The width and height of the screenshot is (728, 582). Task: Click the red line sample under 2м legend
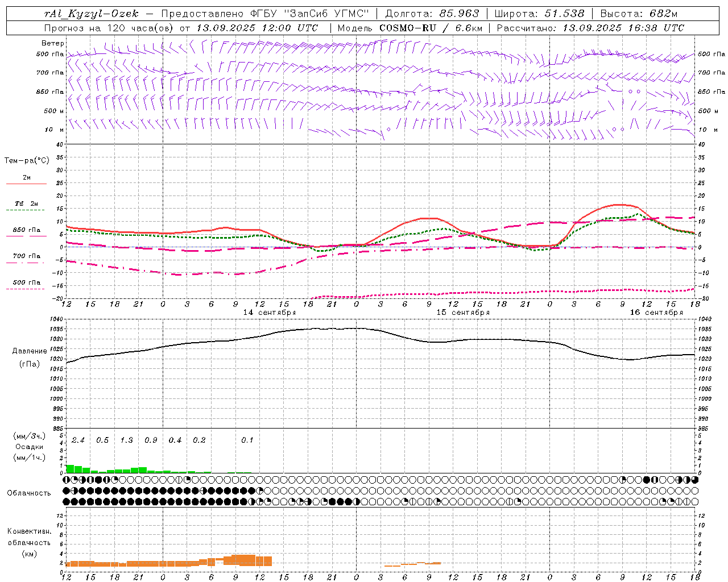click(26, 184)
